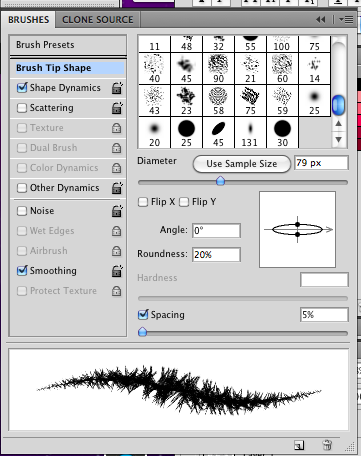Choose the hard round 30 brush tip

282,133
